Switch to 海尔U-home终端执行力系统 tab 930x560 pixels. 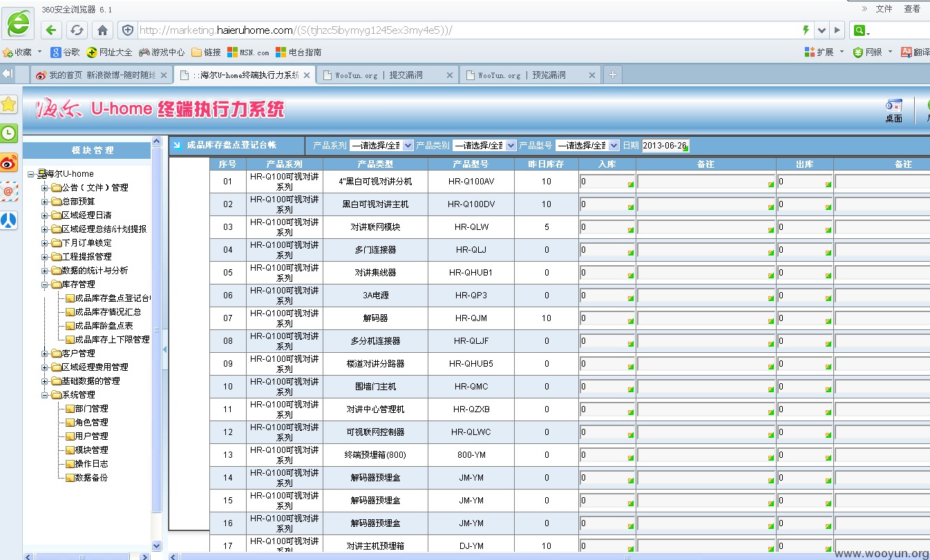point(245,75)
